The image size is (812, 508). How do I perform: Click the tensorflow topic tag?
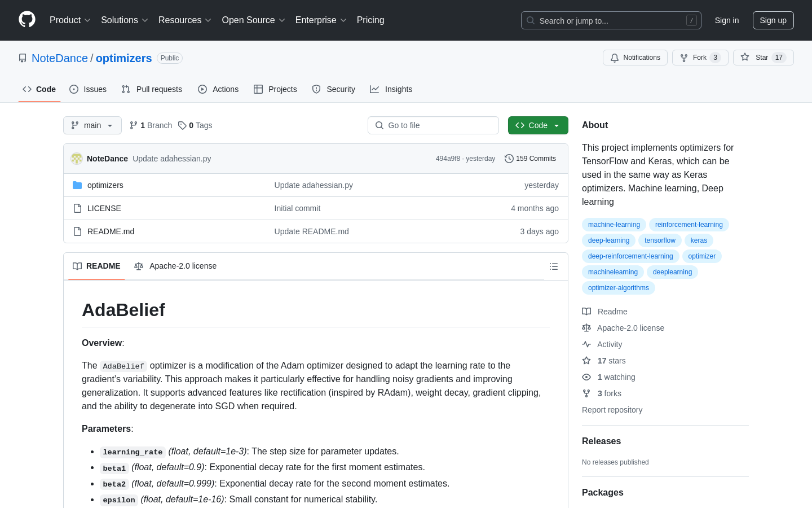[660, 240]
